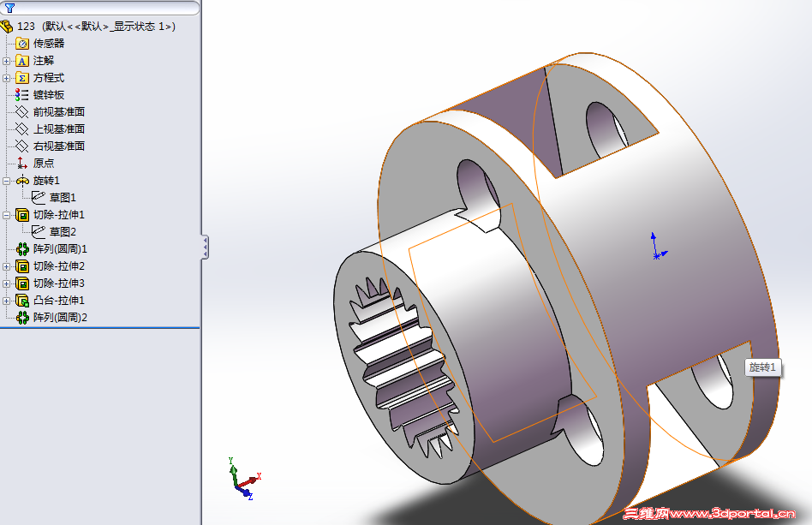Screen dimensions: 812x525
Task: Click the 右视基准面 plane icon
Action: click(22, 146)
